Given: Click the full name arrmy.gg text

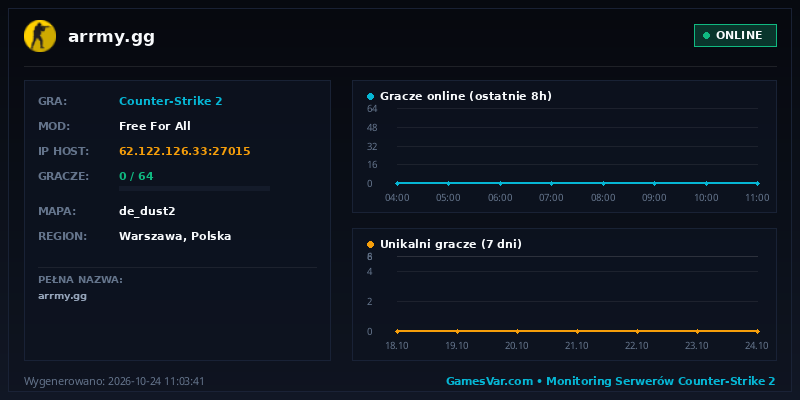Looking at the screenshot, I should click(62, 296).
